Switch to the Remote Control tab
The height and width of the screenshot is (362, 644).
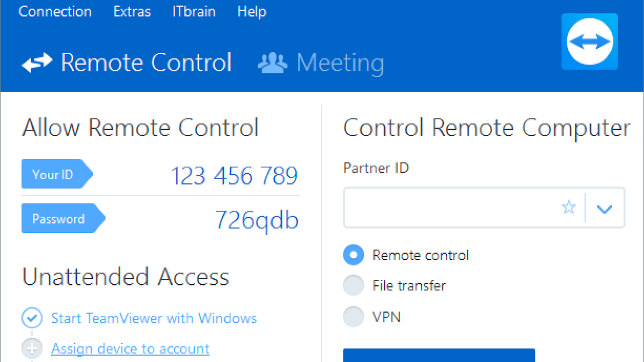point(127,63)
